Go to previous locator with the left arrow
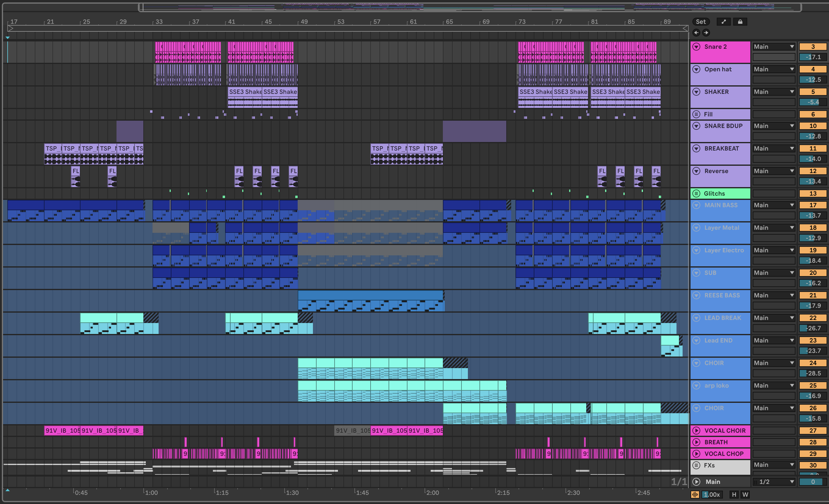Viewport: 829px width, 504px height. [696, 33]
